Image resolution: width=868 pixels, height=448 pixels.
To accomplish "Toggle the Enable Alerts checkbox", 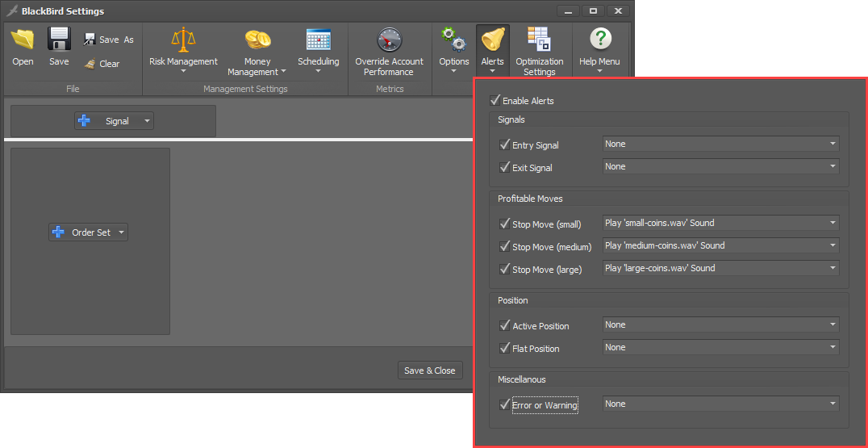I will (x=495, y=100).
